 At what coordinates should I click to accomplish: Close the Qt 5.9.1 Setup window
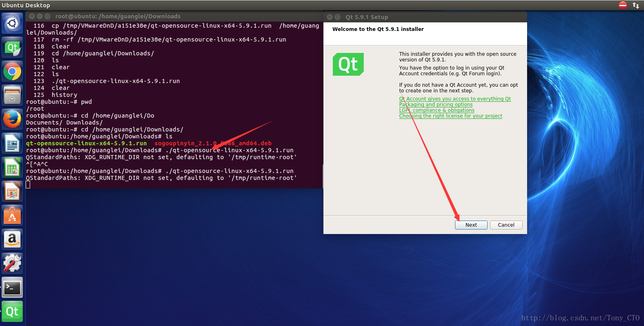[x=330, y=17]
